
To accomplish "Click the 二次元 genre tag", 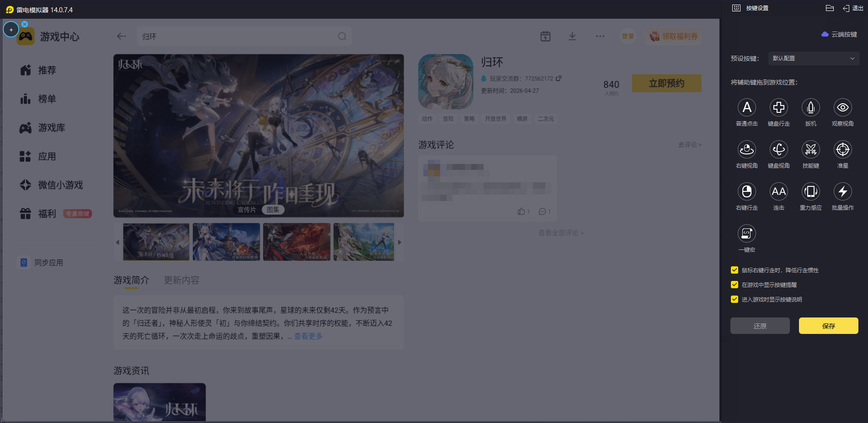I will pos(546,119).
